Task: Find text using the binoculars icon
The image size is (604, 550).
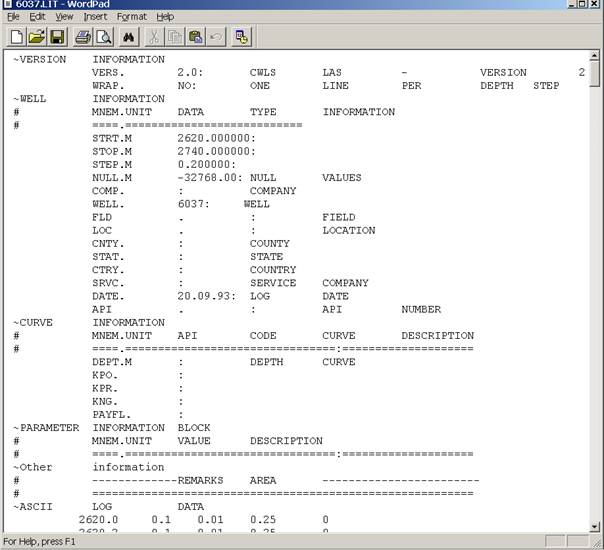Action: point(128,37)
